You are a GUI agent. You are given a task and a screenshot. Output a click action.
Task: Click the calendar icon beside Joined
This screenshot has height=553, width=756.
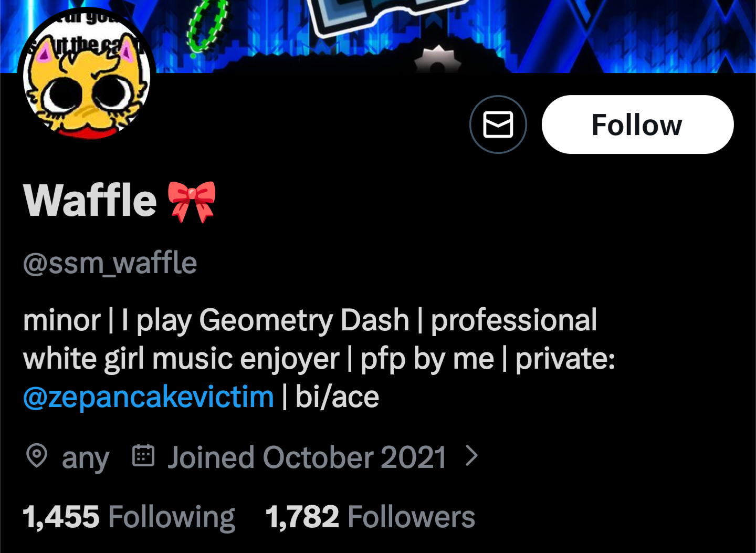143,455
